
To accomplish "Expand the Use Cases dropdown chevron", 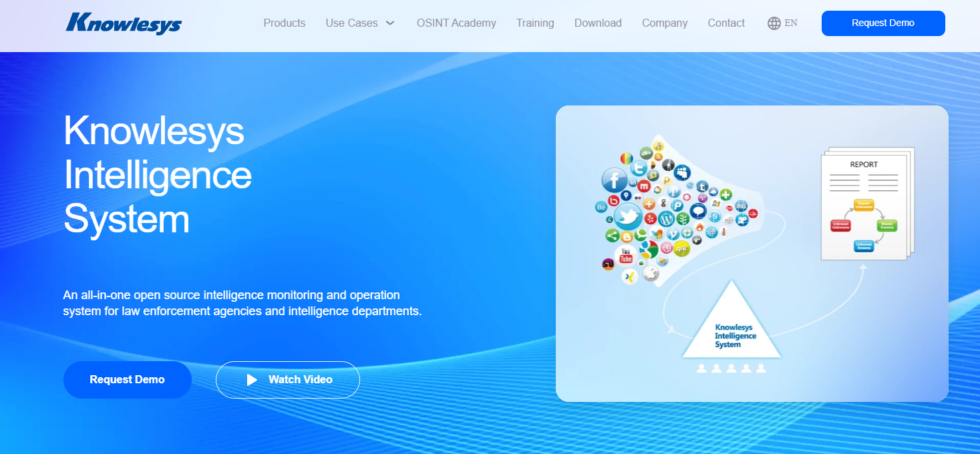I will (390, 23).
